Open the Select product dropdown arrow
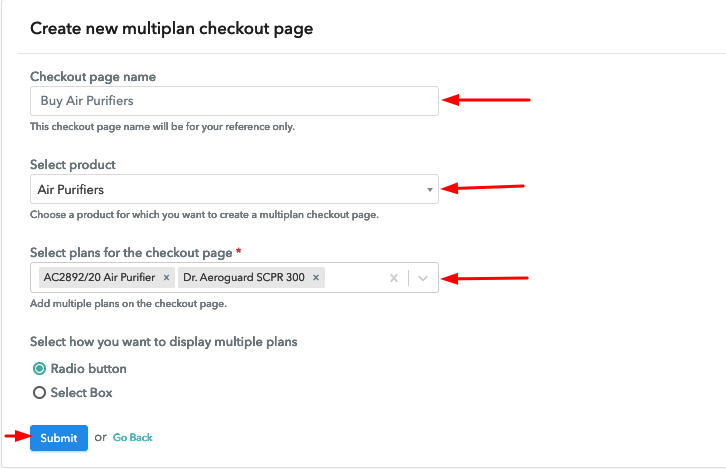 click(429, 189)
